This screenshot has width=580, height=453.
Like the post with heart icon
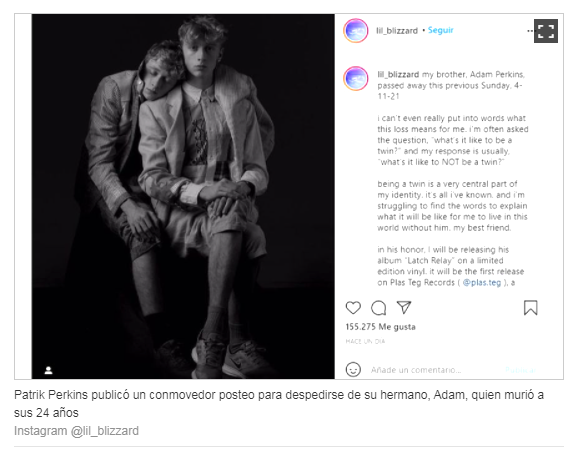353,308
